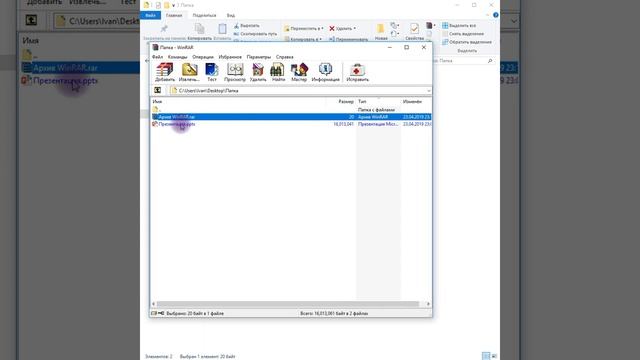
Task: Click the drive icon in WinRAR status bar
Action: 154,313
